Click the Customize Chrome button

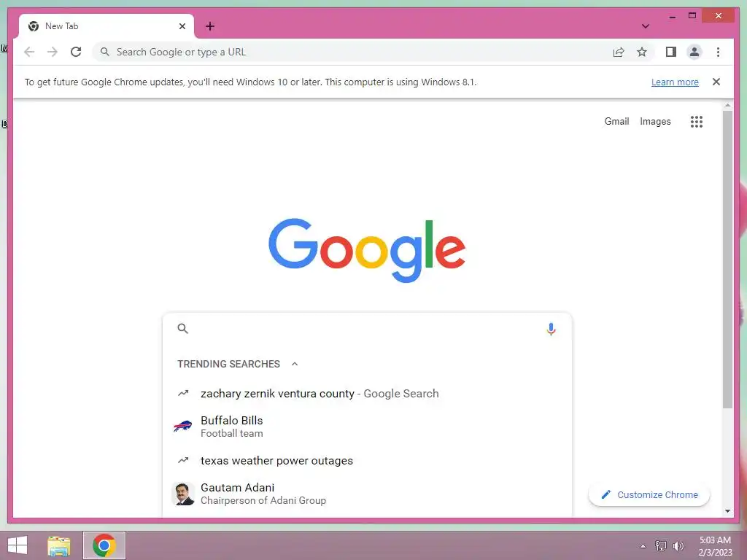click(x=649, y=495)
